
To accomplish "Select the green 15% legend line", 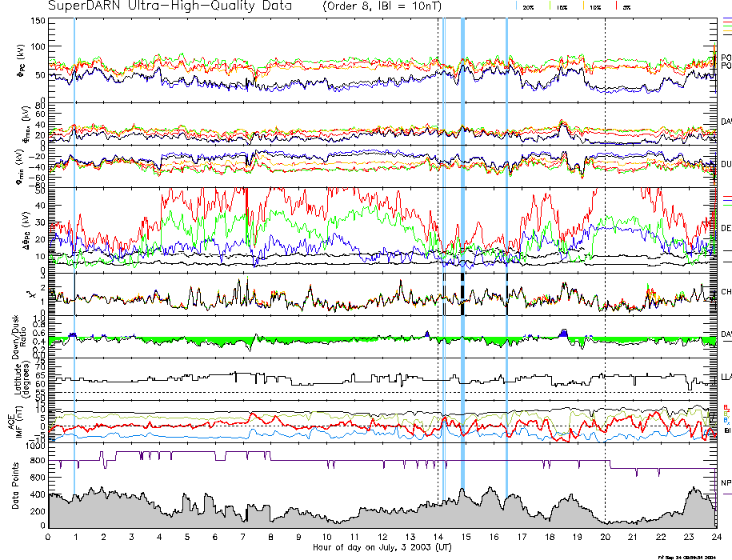I will [551, 6].
